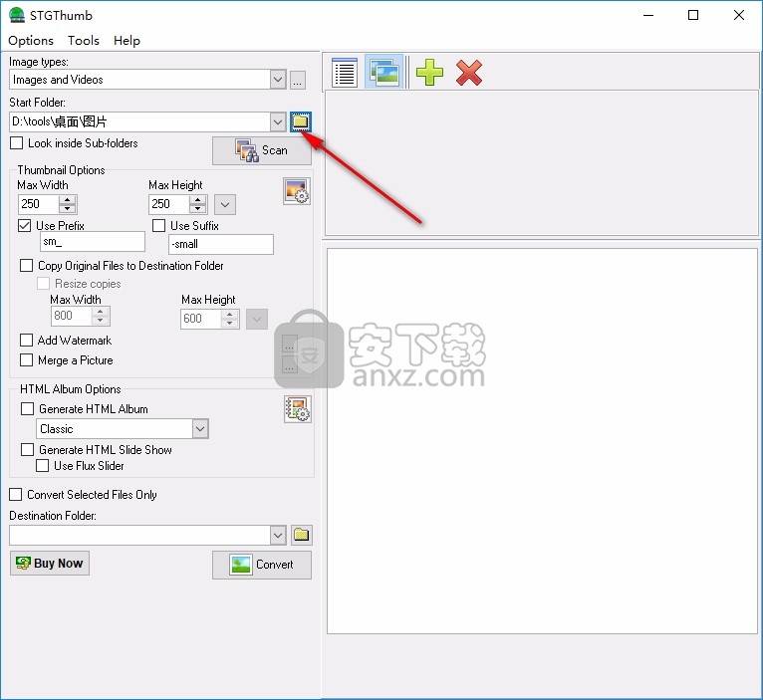The image size is (763, 700).
Task: Expand the Start Folder dropdown
Action: [x=278, y=121]
